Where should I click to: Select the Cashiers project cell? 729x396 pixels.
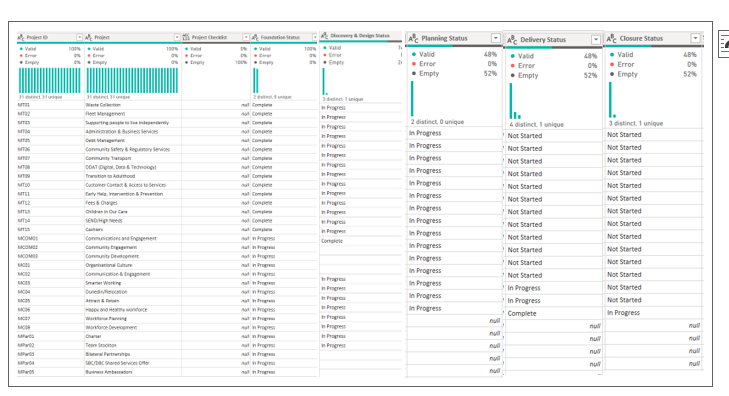pos(133,230)
